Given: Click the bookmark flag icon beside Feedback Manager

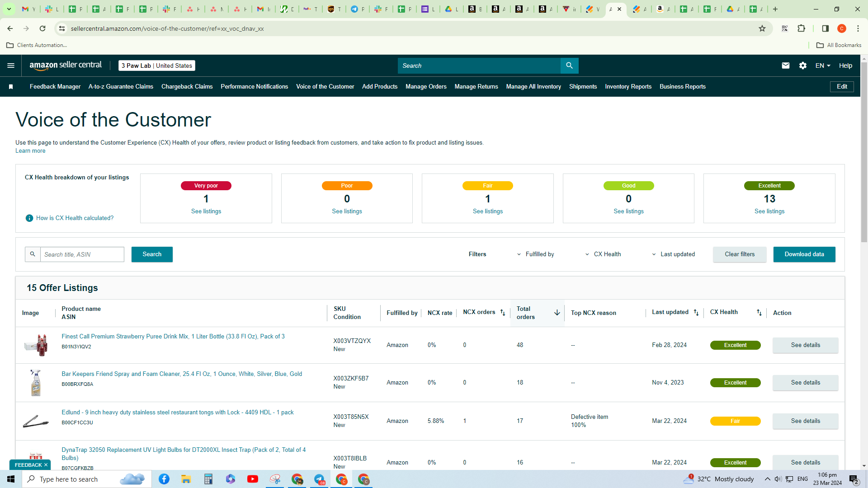Looking at the screenshot, I should (x=11, y=87).
